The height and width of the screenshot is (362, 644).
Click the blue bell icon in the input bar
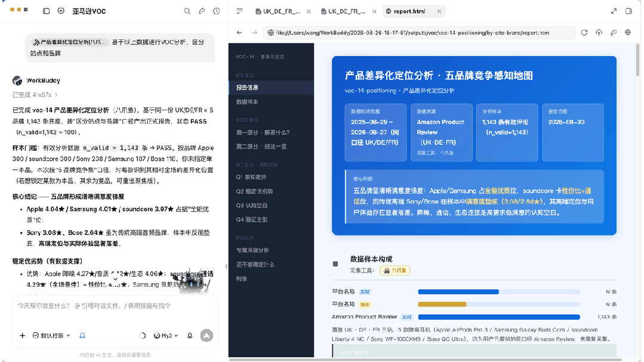tap(82, 336)
